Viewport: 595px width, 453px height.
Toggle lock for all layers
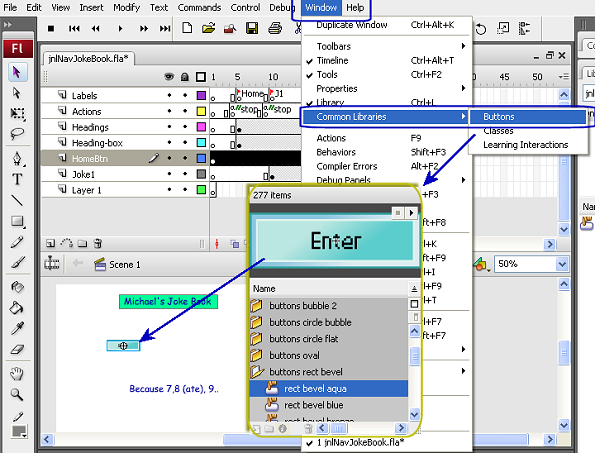pos(185,77)
